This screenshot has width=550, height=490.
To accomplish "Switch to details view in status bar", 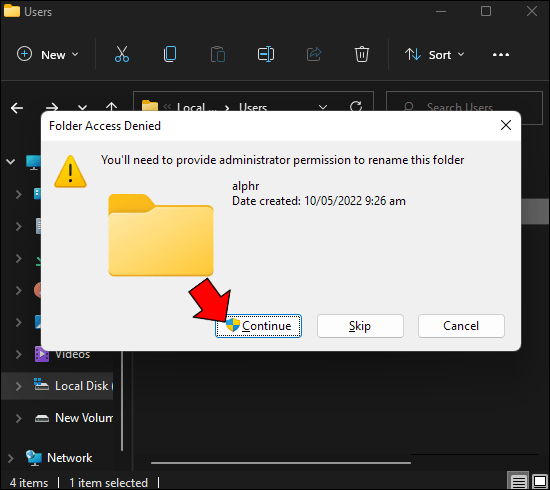I will (x=518, y=481).
